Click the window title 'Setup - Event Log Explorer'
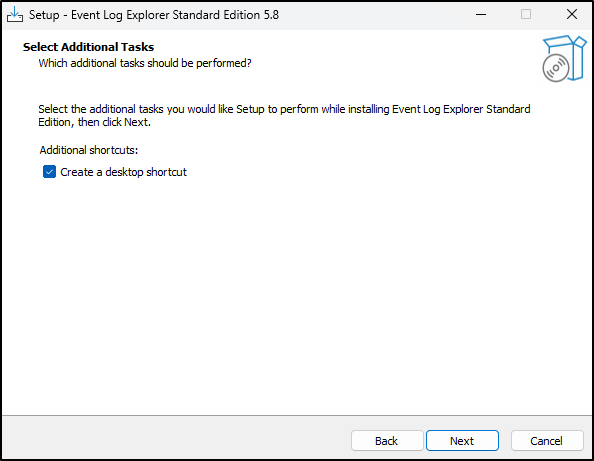 (x=154, y=15)
